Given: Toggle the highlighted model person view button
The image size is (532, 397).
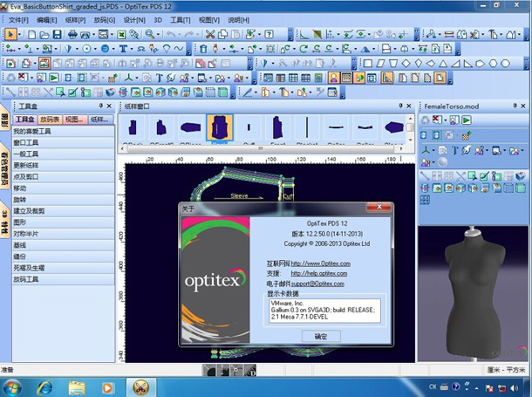Looking at the screenshot, I should coord(333,78).
